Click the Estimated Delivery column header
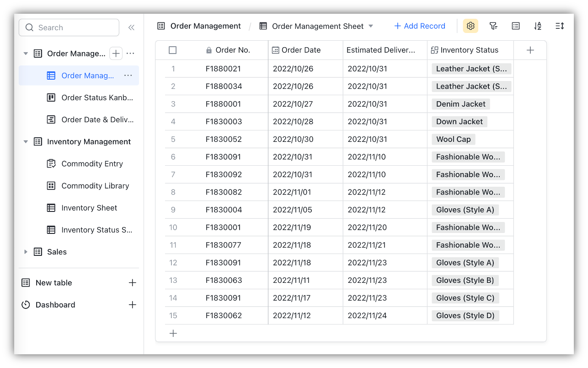Image resolution: width=588 pixels, height=368 pixels. 385,50
